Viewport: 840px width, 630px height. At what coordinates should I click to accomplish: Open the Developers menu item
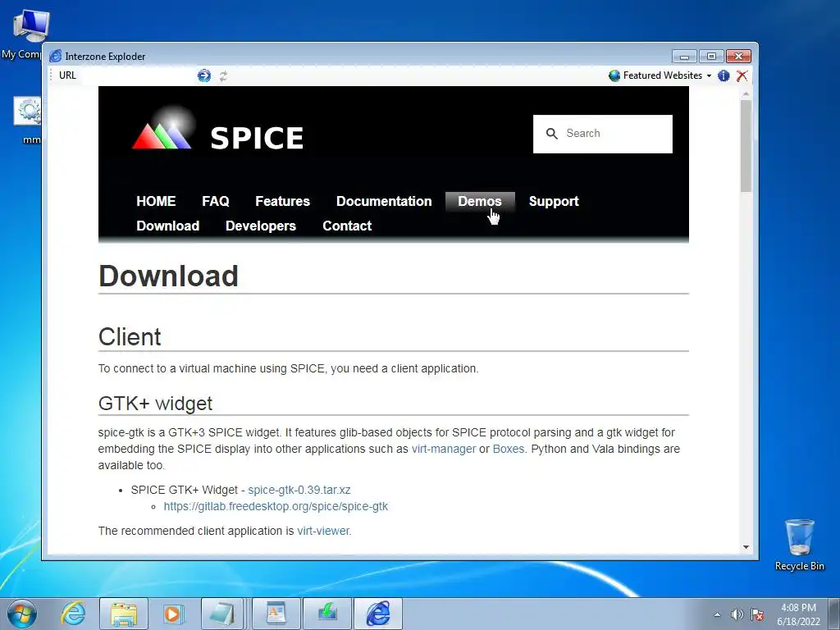260,226
